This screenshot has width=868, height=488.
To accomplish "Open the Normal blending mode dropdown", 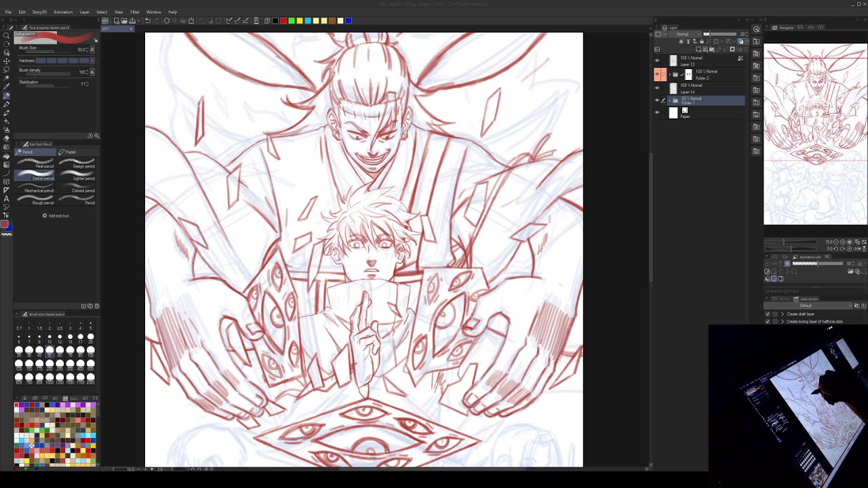I will (684, 34).
